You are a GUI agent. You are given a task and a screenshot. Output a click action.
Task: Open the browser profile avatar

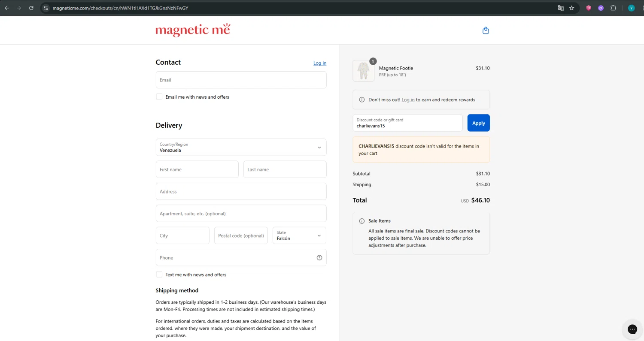coord(631,8)
